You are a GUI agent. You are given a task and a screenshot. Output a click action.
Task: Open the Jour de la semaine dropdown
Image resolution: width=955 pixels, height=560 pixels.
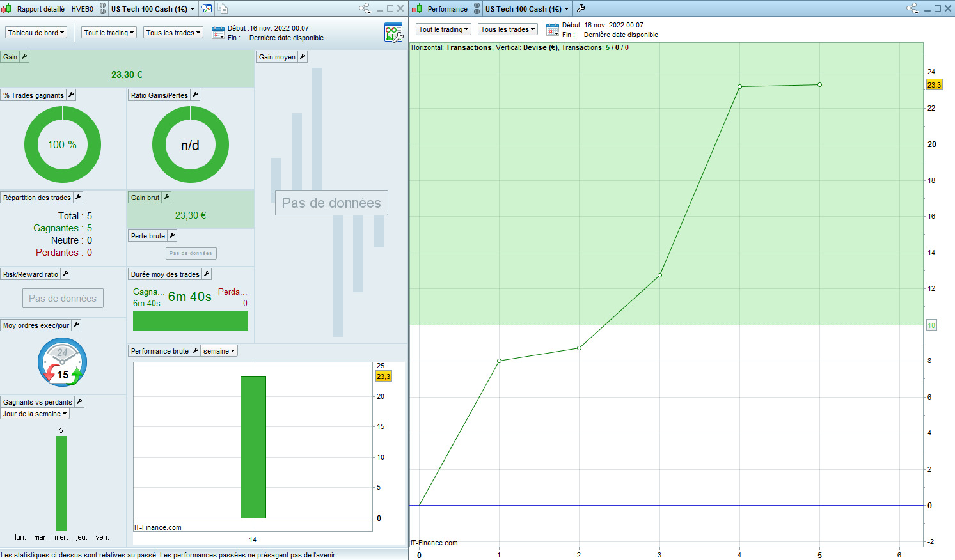coord(35,414)
